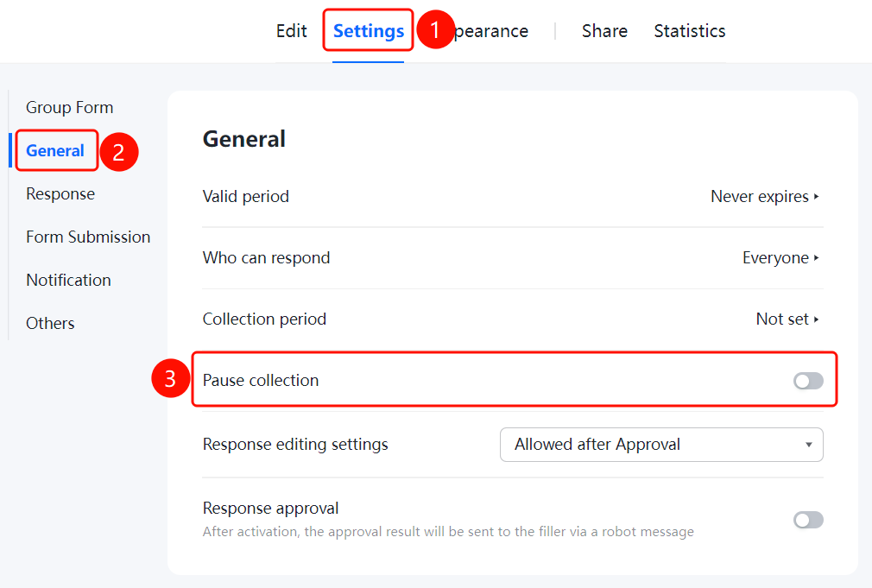Click the 'Response approval' label
Viewport: 872px width, 588px height.
click(271, 508)
